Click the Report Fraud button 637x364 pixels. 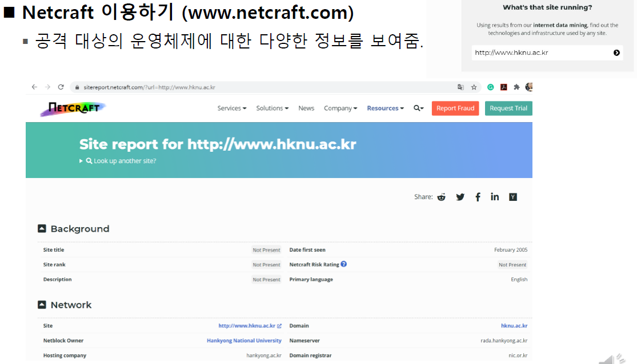coord(455,108)
